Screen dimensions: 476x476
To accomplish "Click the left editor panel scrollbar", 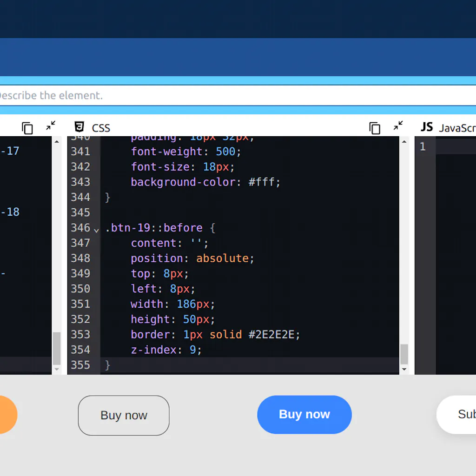I will click(x=57, y=349).
